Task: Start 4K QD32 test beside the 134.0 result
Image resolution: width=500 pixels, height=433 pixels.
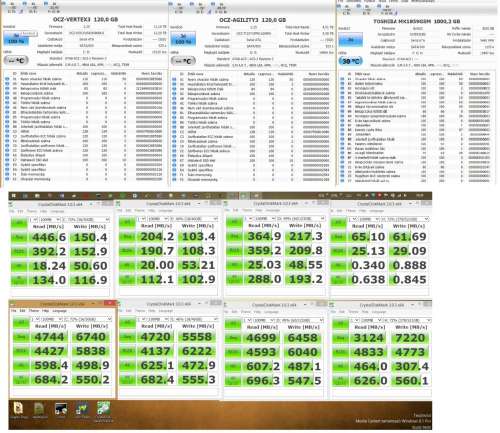Action: (19, 280)
